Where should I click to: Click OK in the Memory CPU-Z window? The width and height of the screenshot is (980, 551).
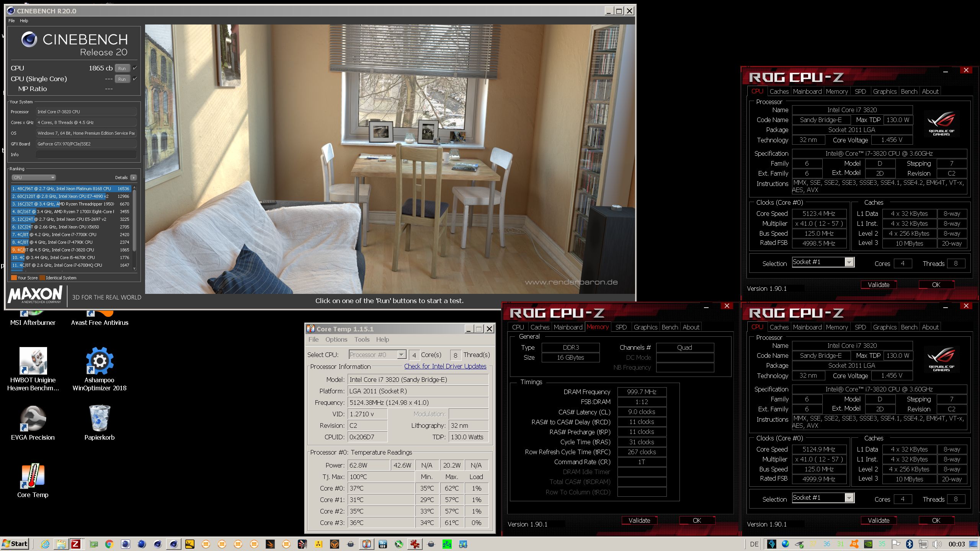click(697, 520)
